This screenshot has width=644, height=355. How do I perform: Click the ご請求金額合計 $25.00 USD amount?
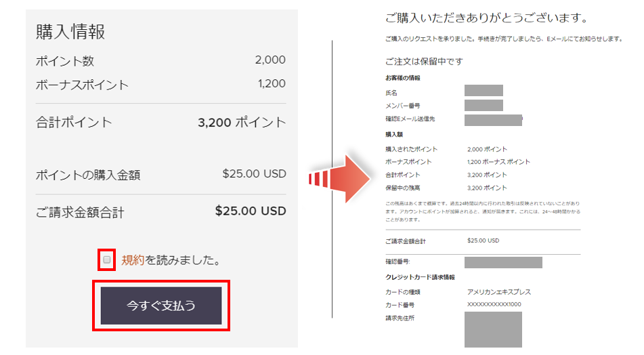point(251,211)
